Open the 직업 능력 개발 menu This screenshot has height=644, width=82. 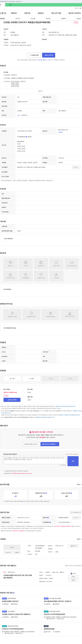point(56,13)
